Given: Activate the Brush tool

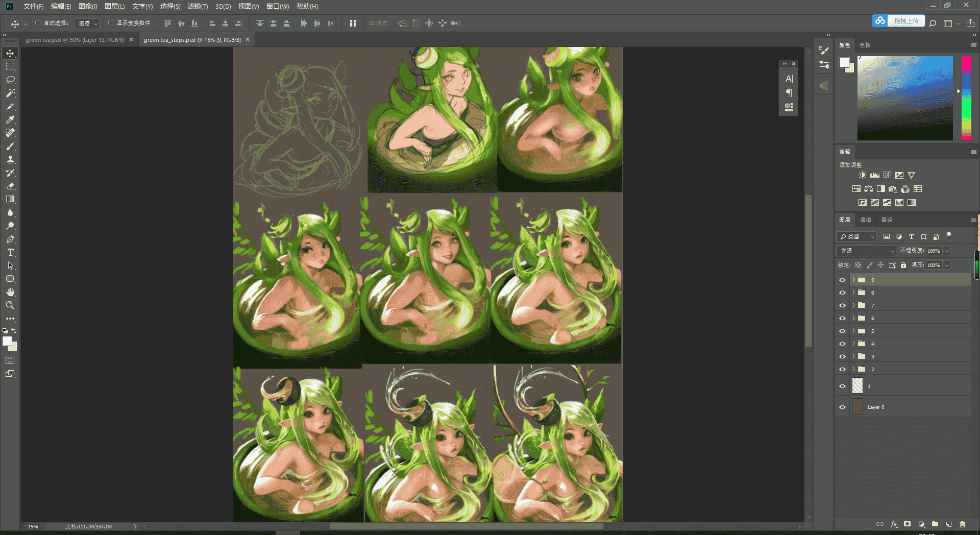Looking at the screenshot, I should point(10,146).
